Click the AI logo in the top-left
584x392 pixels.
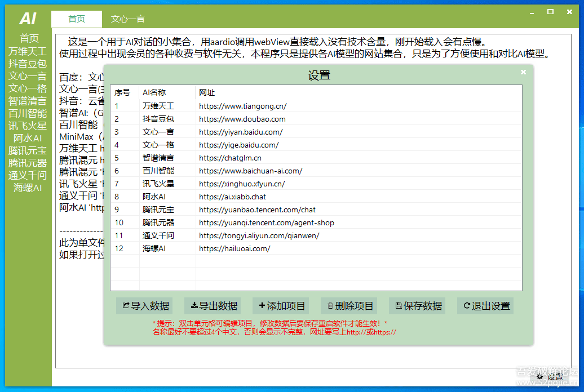coord(28,19)
